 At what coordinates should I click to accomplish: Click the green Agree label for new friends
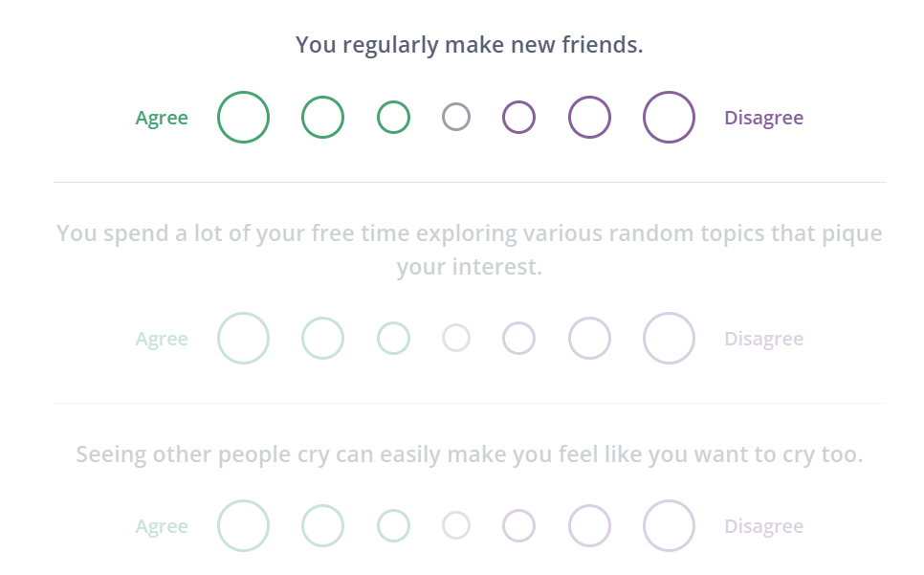[x=162, y=119]
